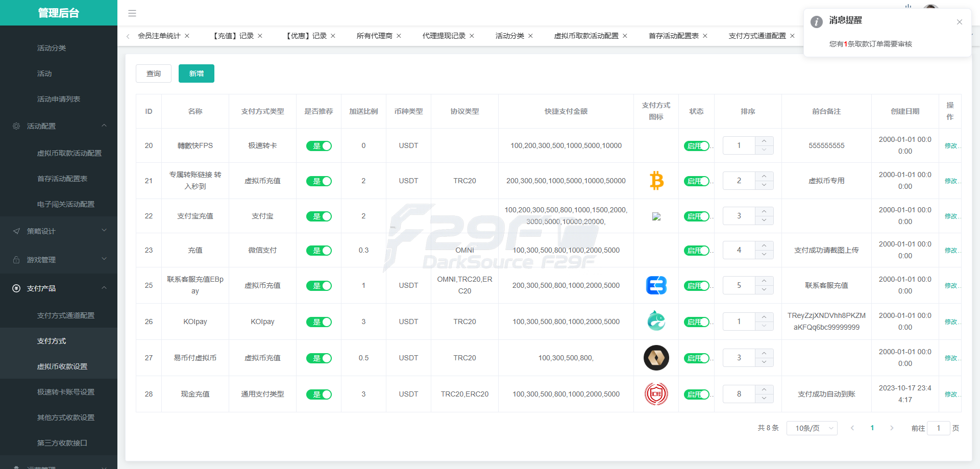Click broken image icon in row 22

click(656, 216)
